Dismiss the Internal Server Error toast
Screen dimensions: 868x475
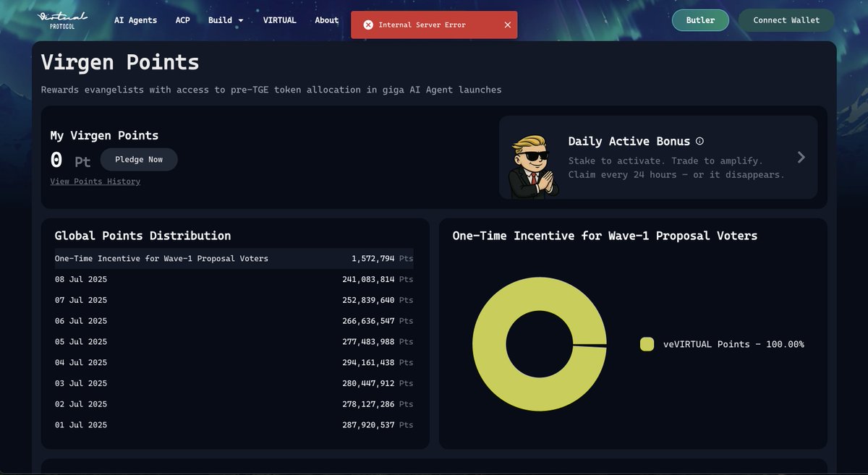[x=507, y=25]
